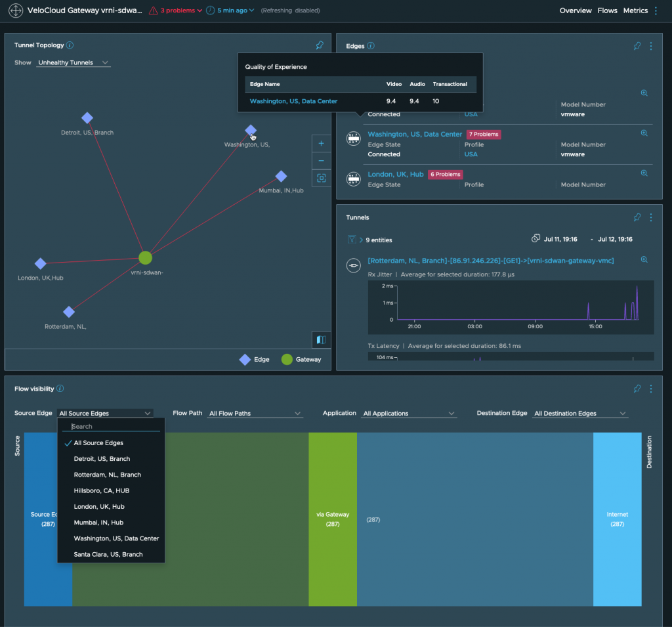Open the Tunnels filter icon
The image size is (672, 627).
coord(352,239)
